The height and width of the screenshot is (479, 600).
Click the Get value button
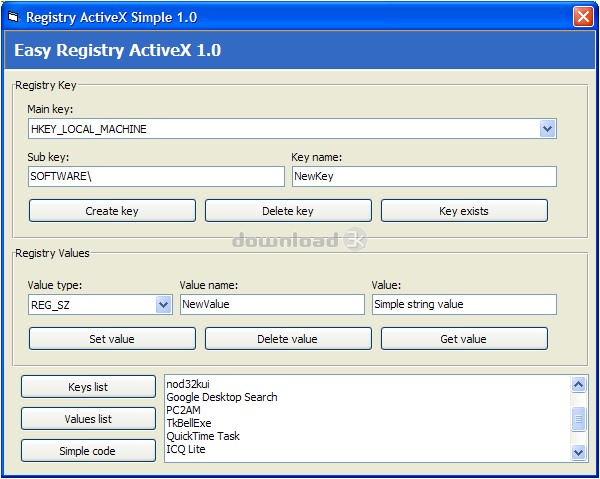464,339
